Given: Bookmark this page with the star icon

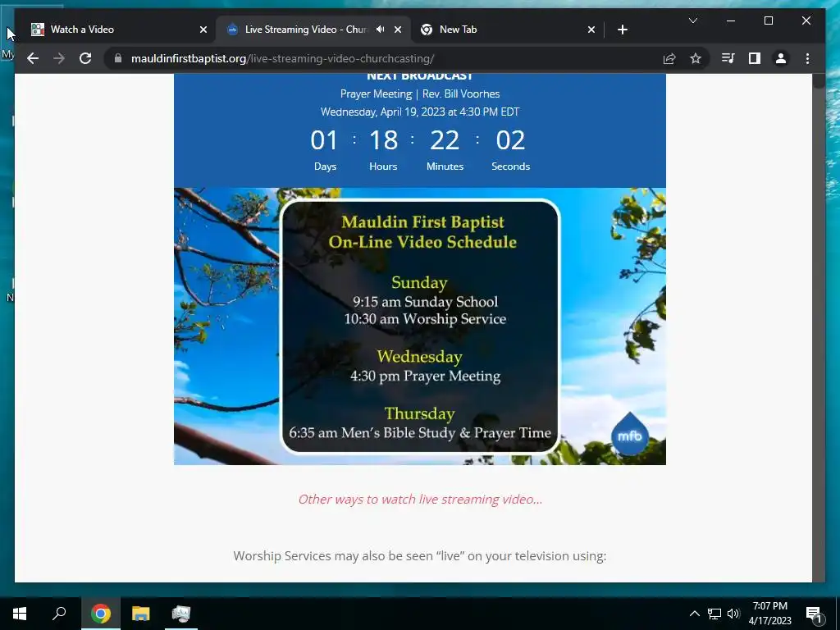Looking at the screenshot, I should [696, 58].
